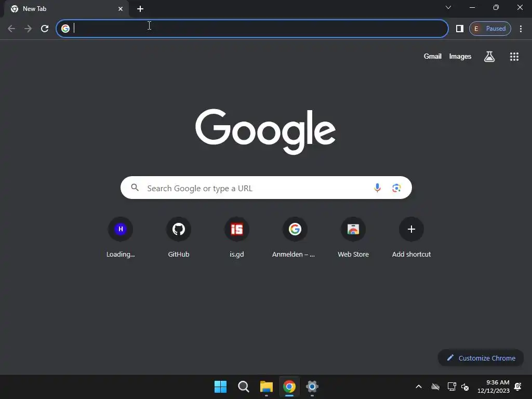Open the notification bell icon
Screen dimensions: 532x399
tap(518, 387)
